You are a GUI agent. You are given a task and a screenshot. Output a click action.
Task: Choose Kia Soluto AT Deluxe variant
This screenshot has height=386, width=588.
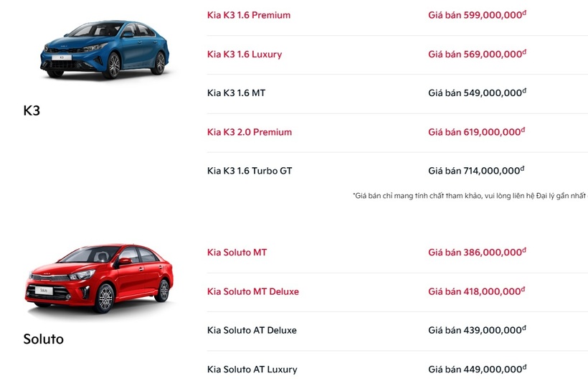[x=252, y=330]
